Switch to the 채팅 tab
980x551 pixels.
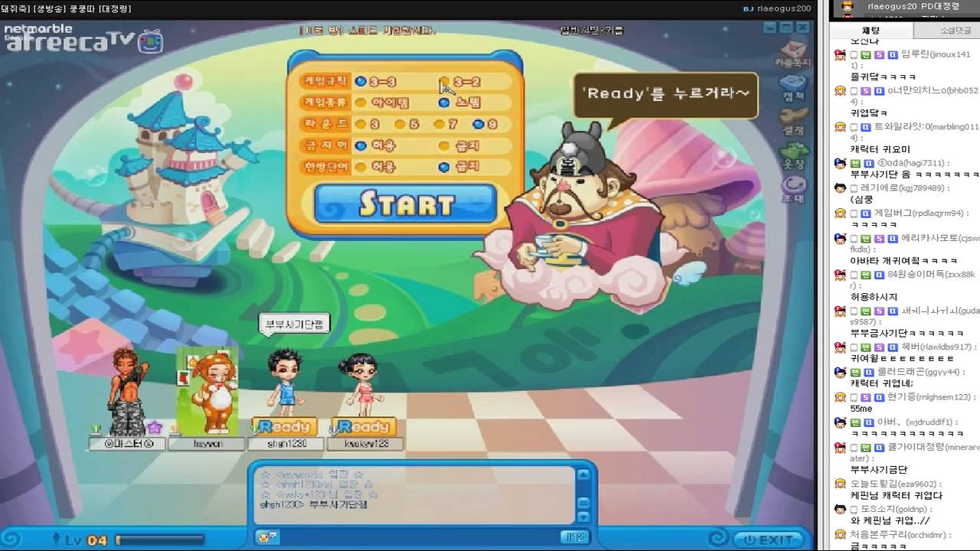pos(871,31)
